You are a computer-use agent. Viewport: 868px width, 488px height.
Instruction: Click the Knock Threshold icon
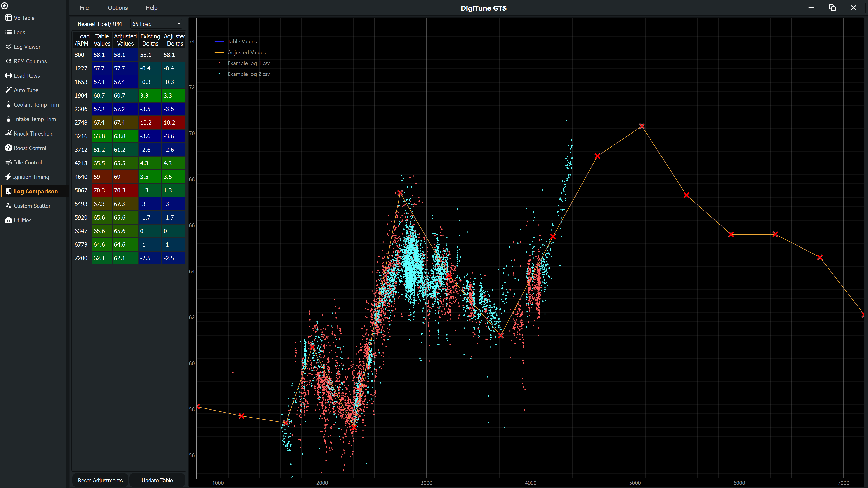click(x=8, y=134)
